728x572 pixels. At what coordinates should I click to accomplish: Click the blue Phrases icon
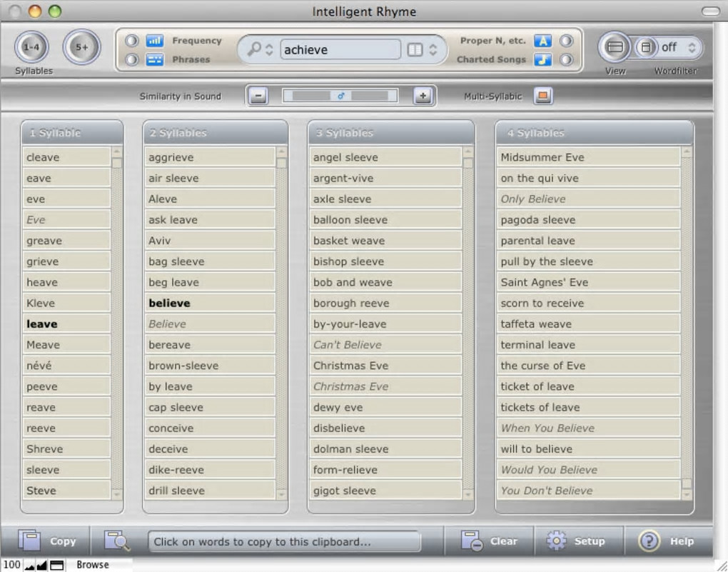(x=155, y=59)
